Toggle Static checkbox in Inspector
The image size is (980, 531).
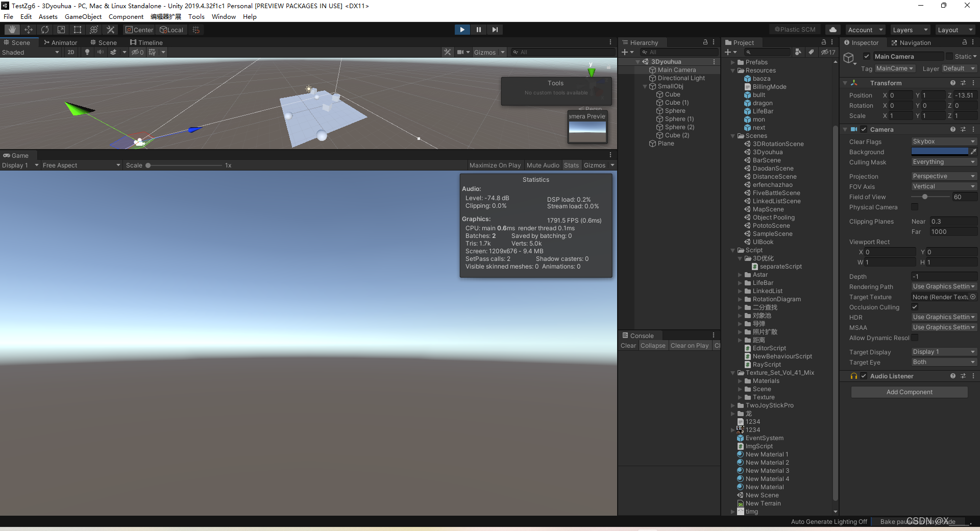coord(949,56)
